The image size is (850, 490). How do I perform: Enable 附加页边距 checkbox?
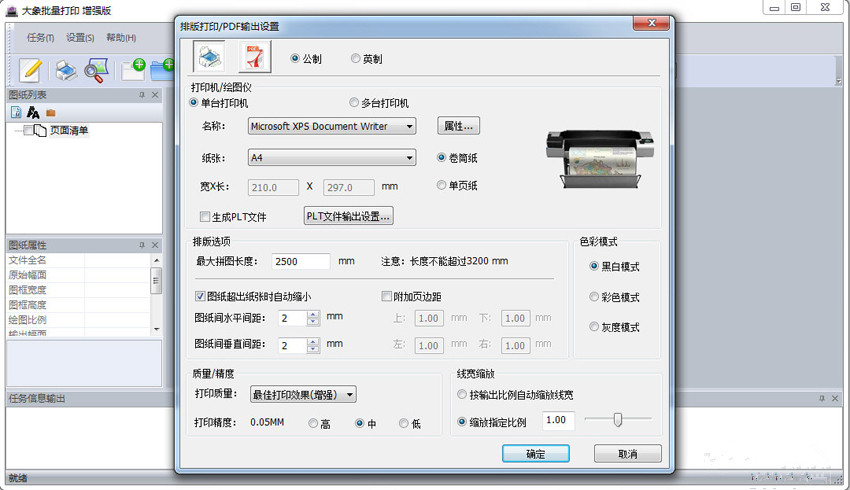[x=387, y=296]
